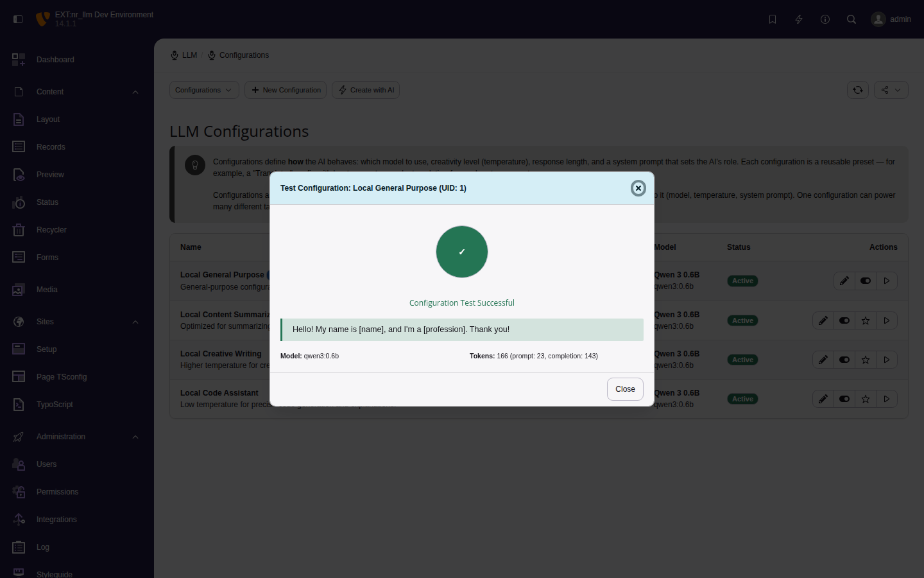The height and width of the screenshot is (578, 924).
Task: Favorite the Local Creative Writing configuration
Action: [x=865, y=360]
